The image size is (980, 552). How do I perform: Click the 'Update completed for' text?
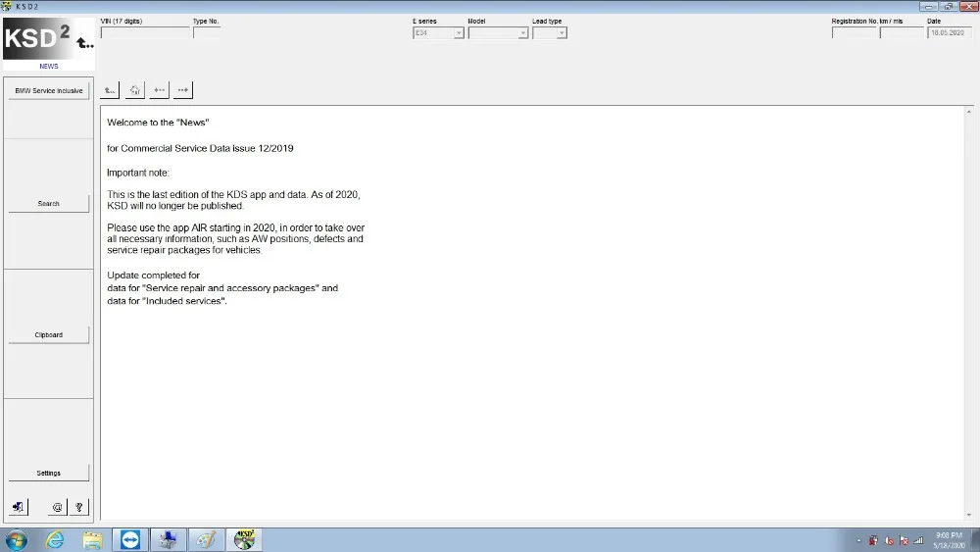[153, 276]
